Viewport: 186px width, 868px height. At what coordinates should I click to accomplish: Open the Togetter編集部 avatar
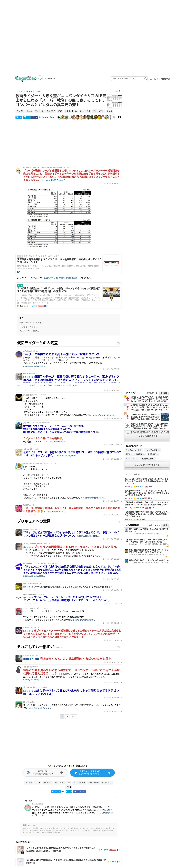(27, 808)
